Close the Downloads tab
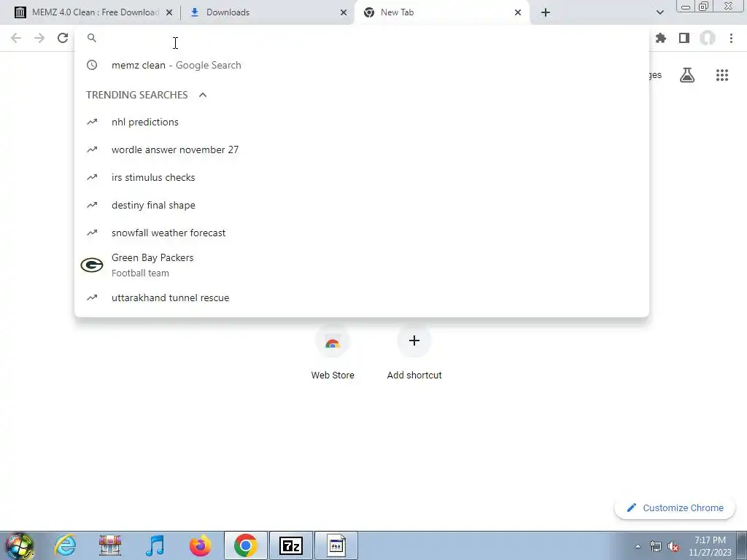This screenshot has height=560, width=747. 344,12
